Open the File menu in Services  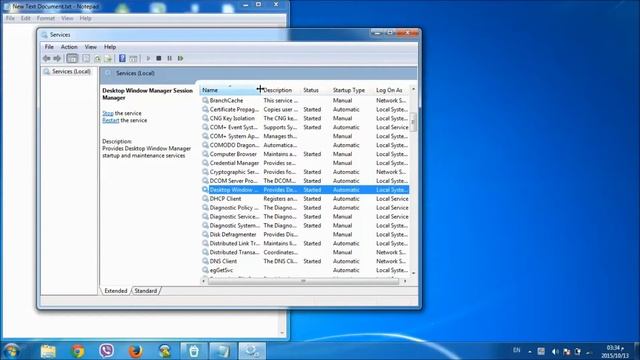click(49, 47)
